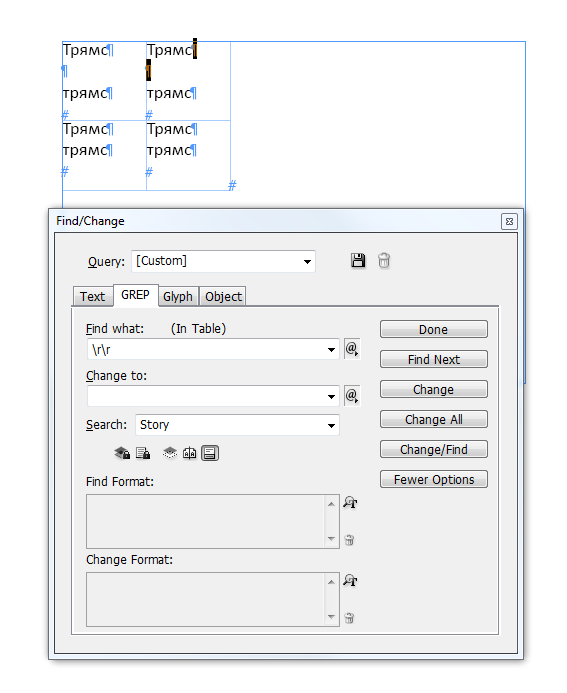This screenshot has width=567, height=693.
Task: Specify attributes to change icon
Action: (x=350, y=580)
